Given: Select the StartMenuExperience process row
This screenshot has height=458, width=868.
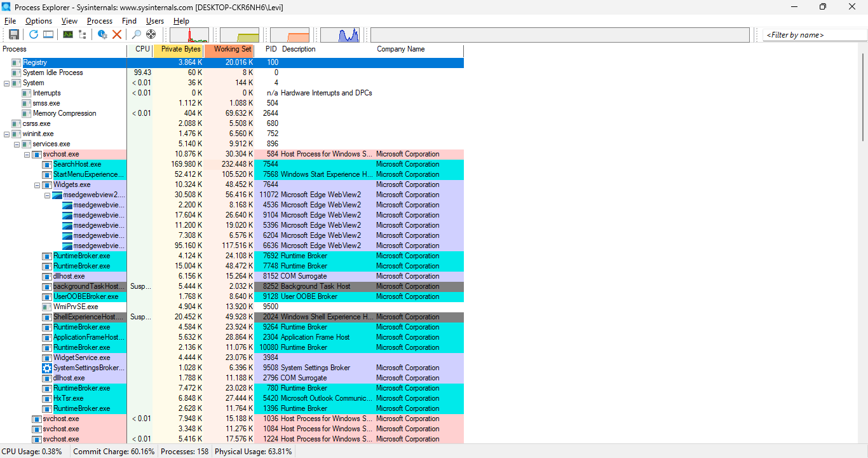Looking at the screenshot, I should tap(232, 174).
